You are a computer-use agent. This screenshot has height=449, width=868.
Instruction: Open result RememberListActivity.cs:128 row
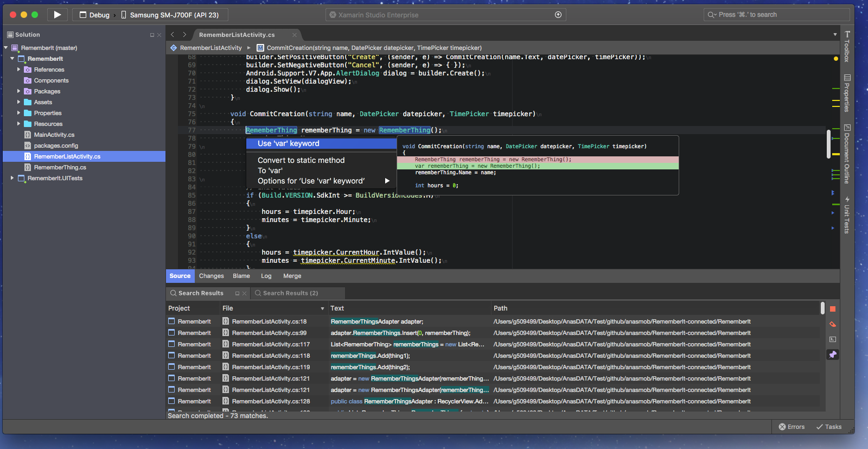point(493,401)
